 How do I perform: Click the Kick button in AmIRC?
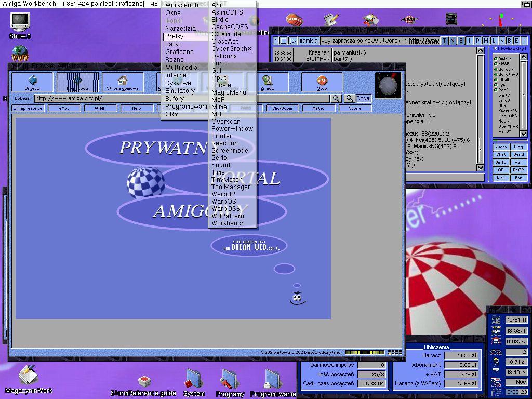click(501, 178)
